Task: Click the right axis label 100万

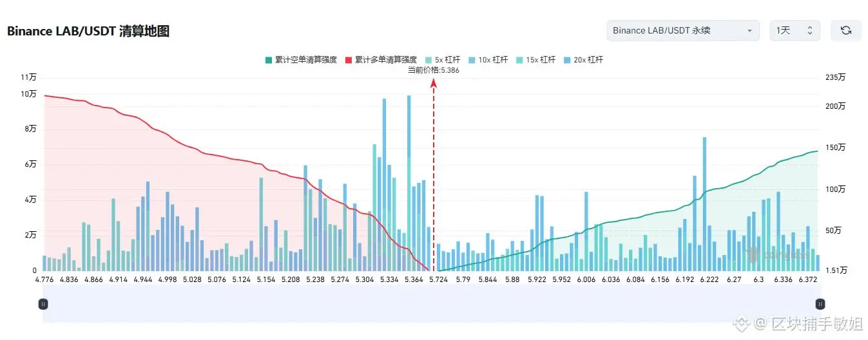Action: click(835, 189)
